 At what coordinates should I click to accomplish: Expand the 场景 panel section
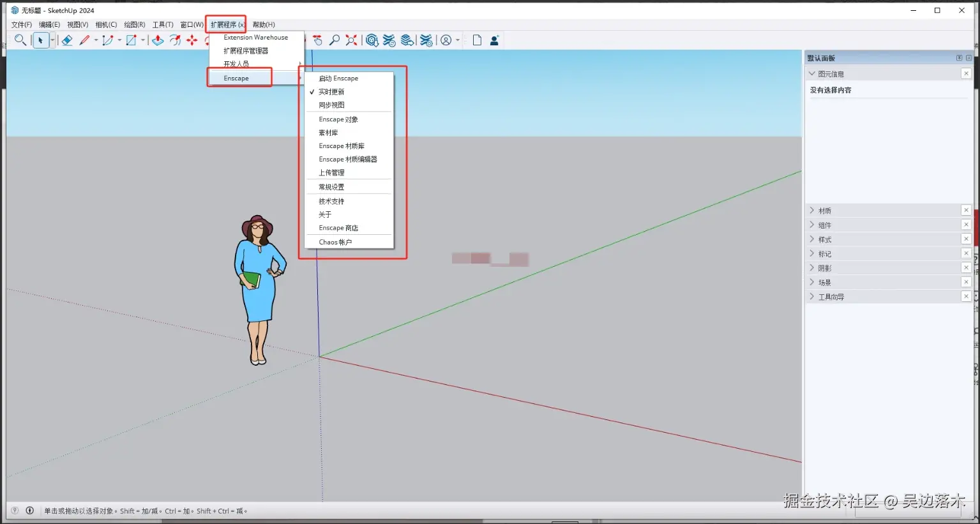[x=812, y=282]
